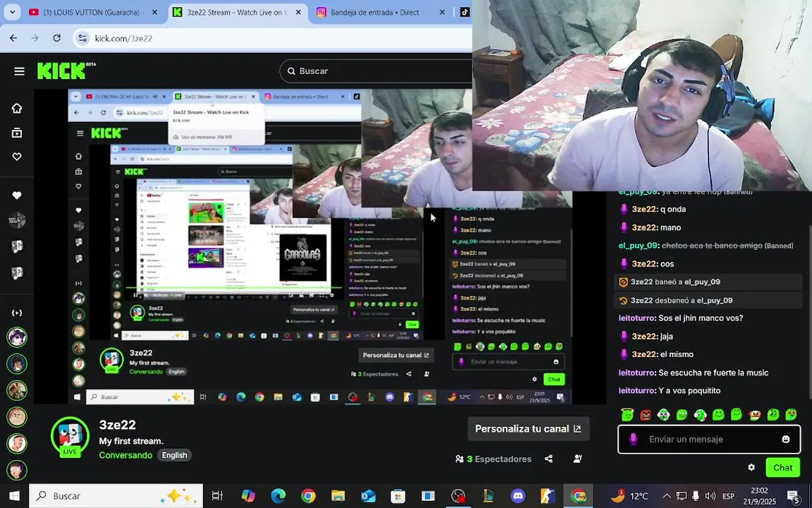View site information icon in address bar
Viewport: 812px width, 508px height.
point(82,38)
